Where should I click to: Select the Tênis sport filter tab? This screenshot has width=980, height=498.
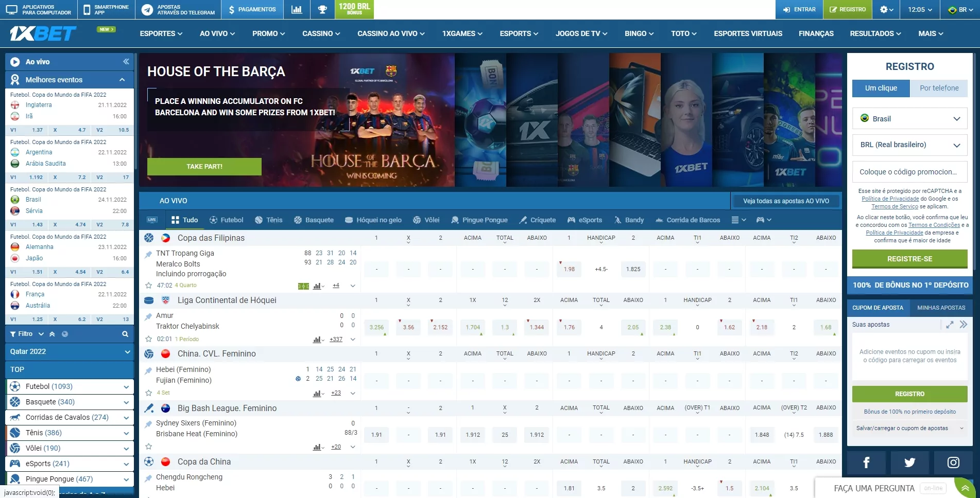pos(268,220)
